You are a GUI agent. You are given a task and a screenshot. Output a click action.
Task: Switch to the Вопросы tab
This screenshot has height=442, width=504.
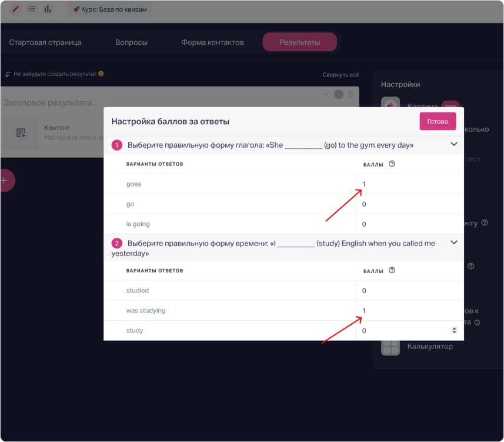coord(131,42)
